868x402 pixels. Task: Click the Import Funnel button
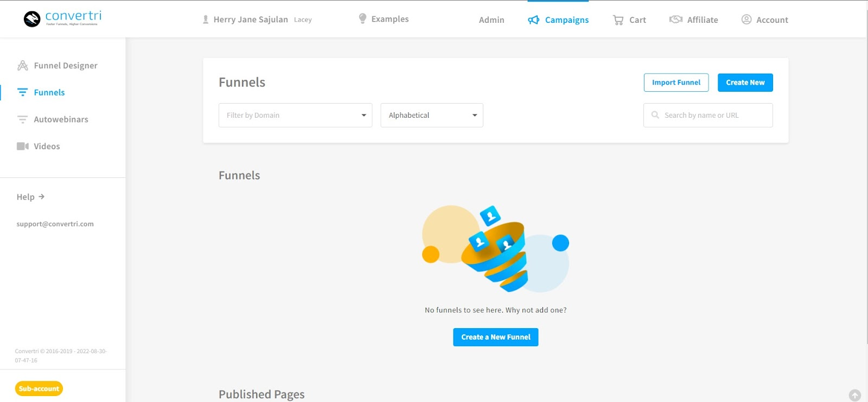click(x=676, y=82)
